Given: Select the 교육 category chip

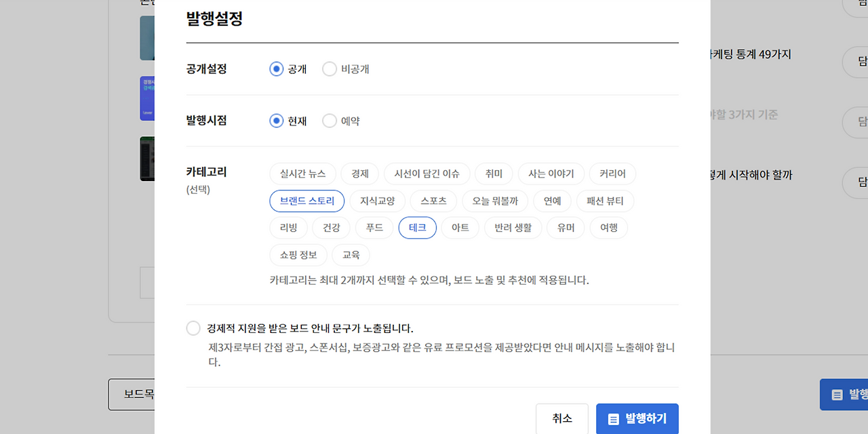Looking at the screenshot, I should tap(351, 254).
